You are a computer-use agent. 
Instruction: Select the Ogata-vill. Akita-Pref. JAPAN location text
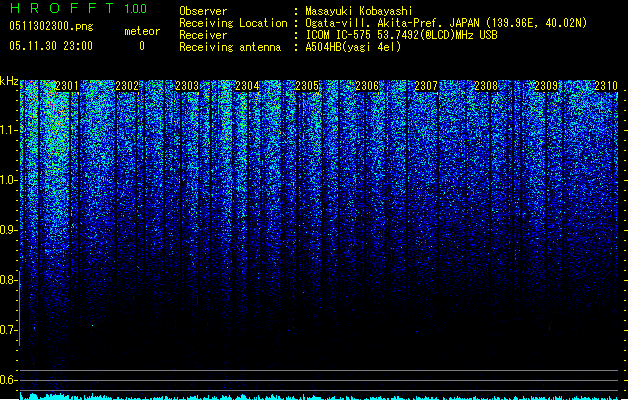coord(446,23)
